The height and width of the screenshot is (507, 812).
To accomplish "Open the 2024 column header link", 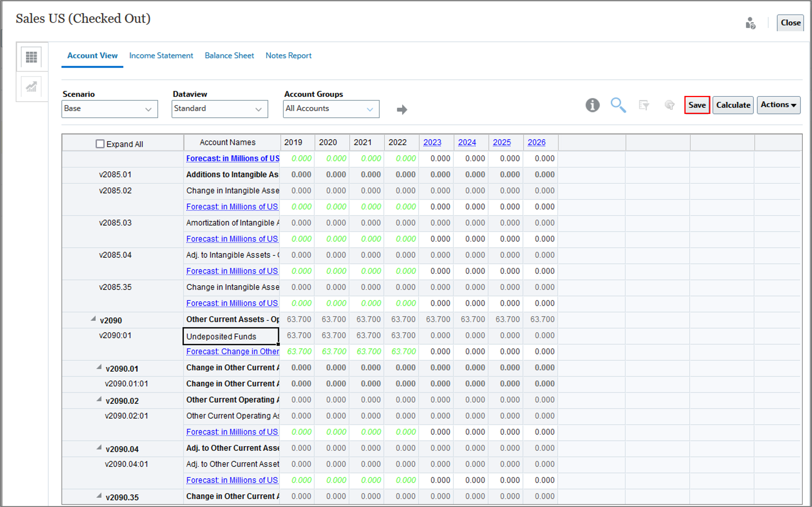I will pos(467,142).
